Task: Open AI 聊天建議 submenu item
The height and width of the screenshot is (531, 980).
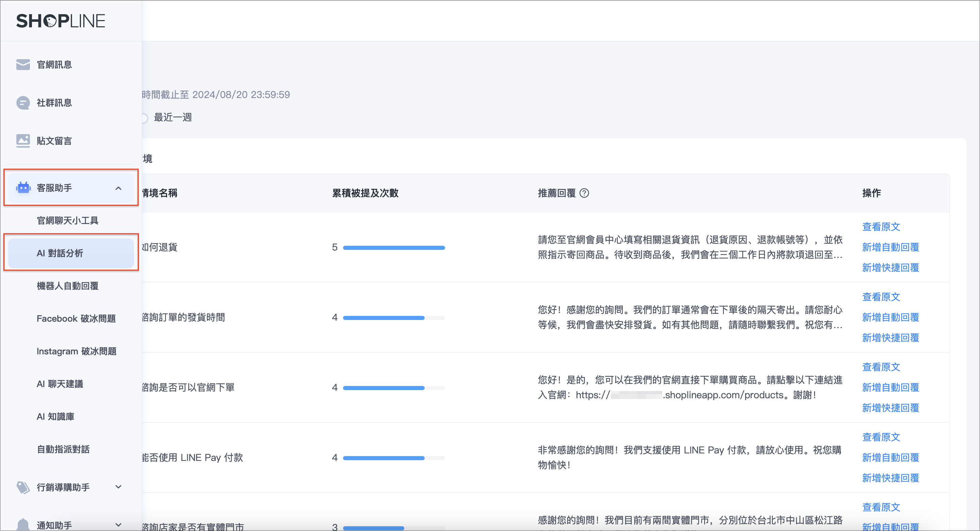Action: pyautogui.click(x=60, y=384)
